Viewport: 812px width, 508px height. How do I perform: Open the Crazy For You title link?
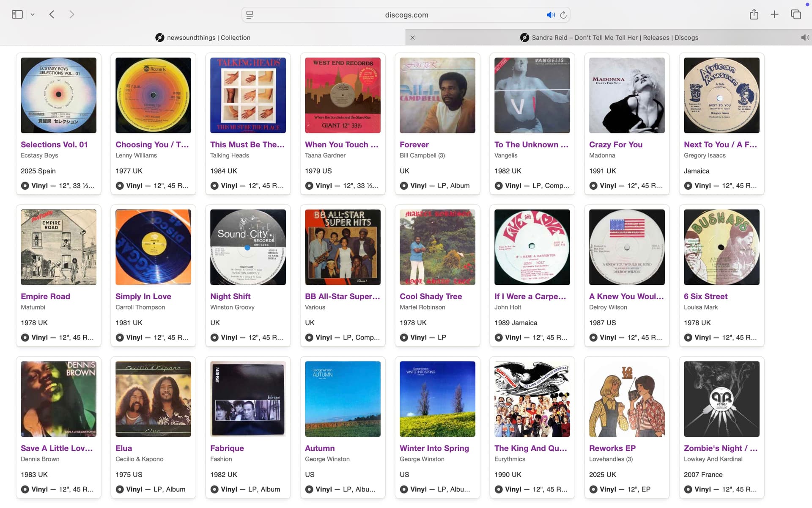coord(616,144)
